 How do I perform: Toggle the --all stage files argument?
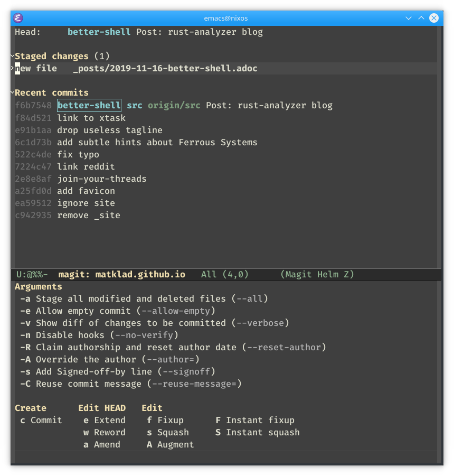pyautogui.click(x=144, y=299)
